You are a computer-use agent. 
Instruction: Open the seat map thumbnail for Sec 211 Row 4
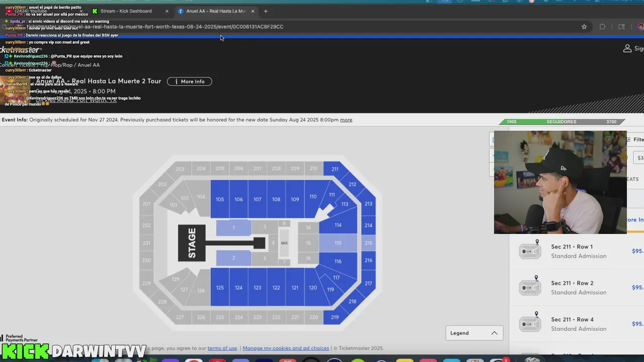pos(530,323)
